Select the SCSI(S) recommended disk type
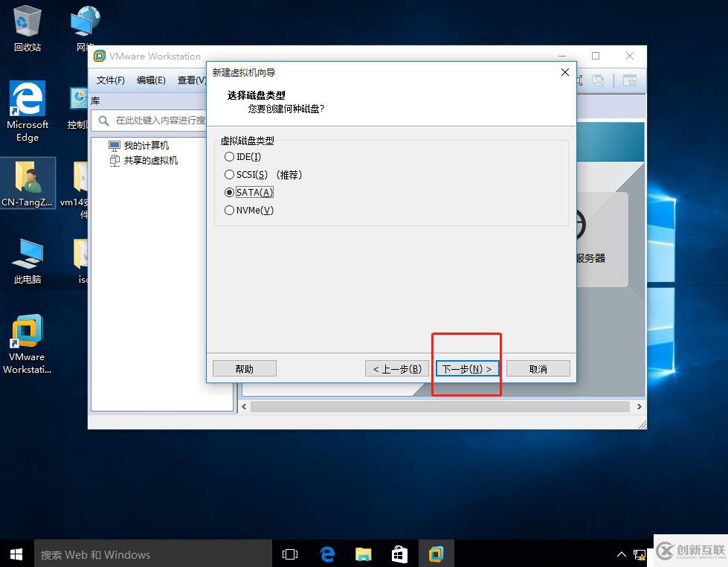Viewport: 728px width, 567px height. pyautogui.click(x=230, y=175)
